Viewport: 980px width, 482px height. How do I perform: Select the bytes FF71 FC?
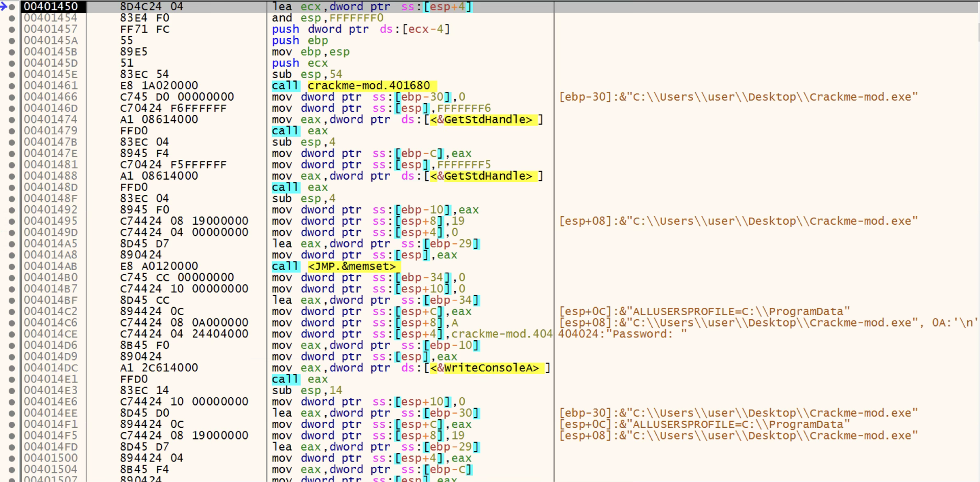pos(145,29)
